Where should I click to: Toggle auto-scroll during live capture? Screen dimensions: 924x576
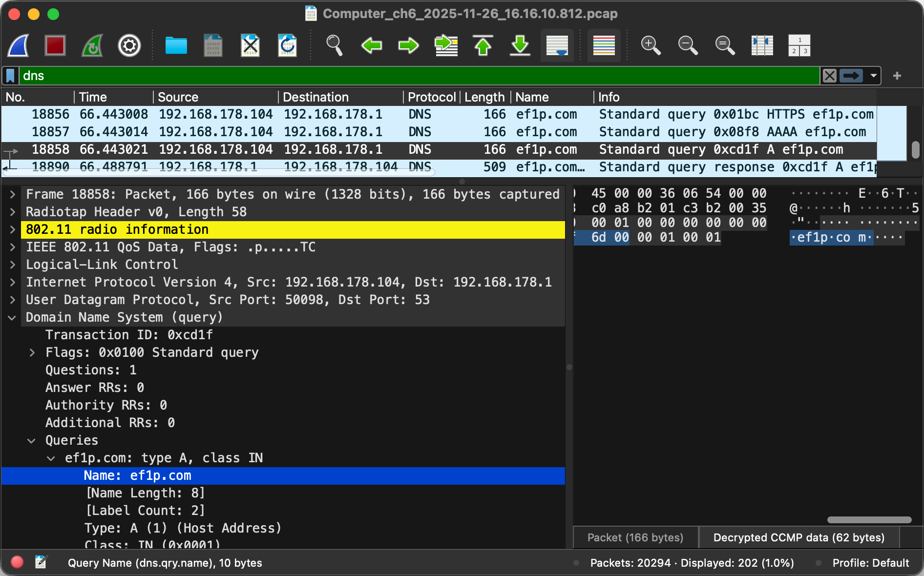pyautogui.click(x=557, y=46)
